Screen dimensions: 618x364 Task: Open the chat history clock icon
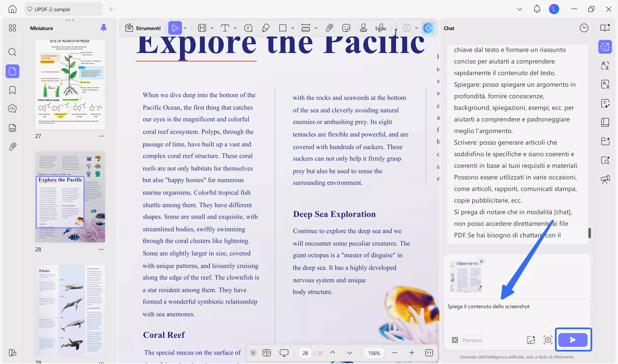click(x=584, y=28)
